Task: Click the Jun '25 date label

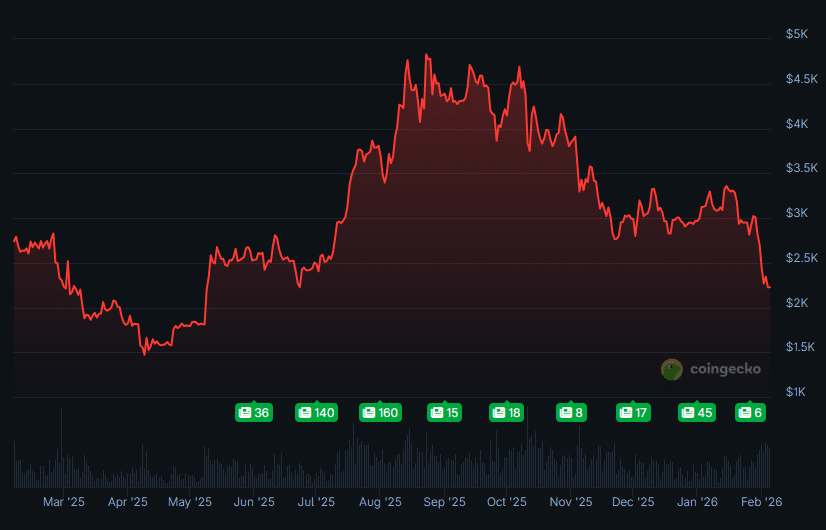Action: (254, 502)
